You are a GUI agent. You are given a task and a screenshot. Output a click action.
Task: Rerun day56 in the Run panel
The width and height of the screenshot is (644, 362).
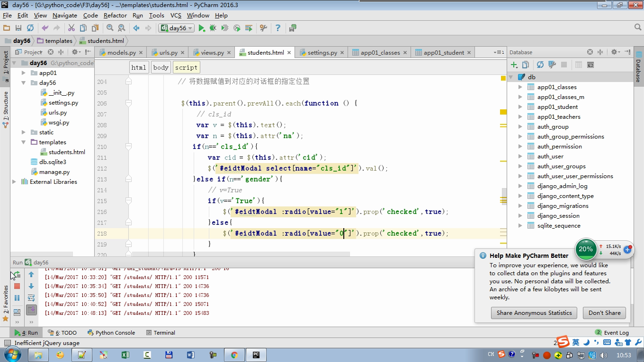click(17, 274)
